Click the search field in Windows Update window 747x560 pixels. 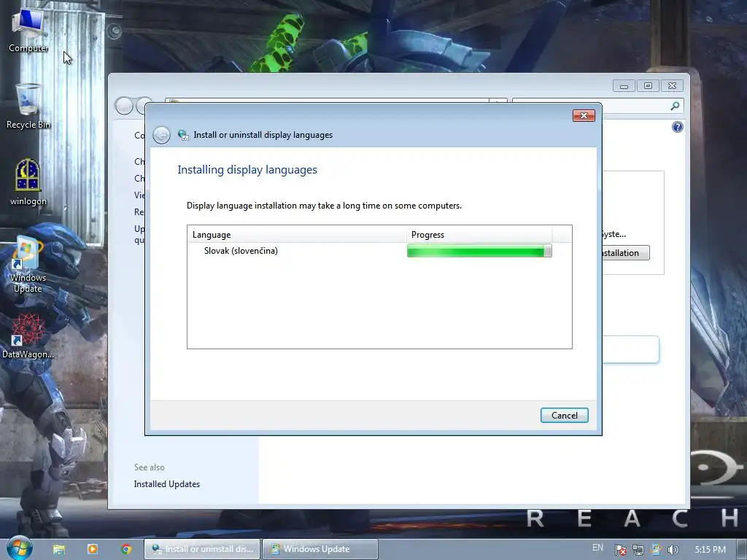636,106
